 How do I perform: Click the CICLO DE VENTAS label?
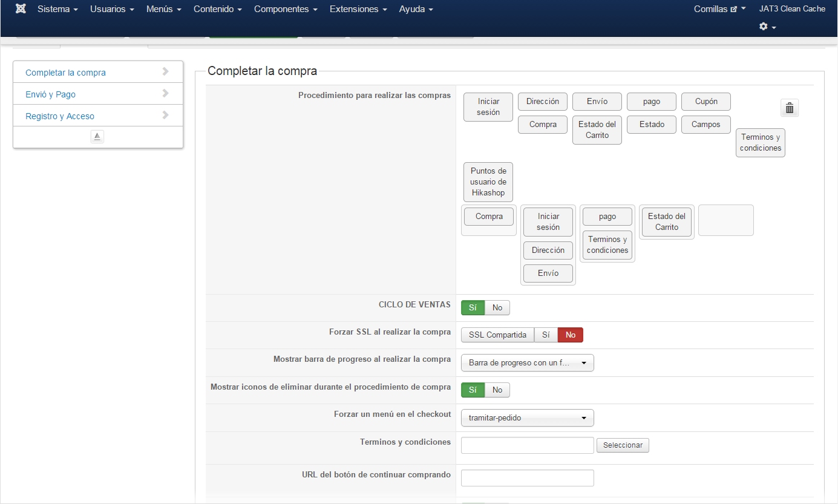[x=414, y=304]
